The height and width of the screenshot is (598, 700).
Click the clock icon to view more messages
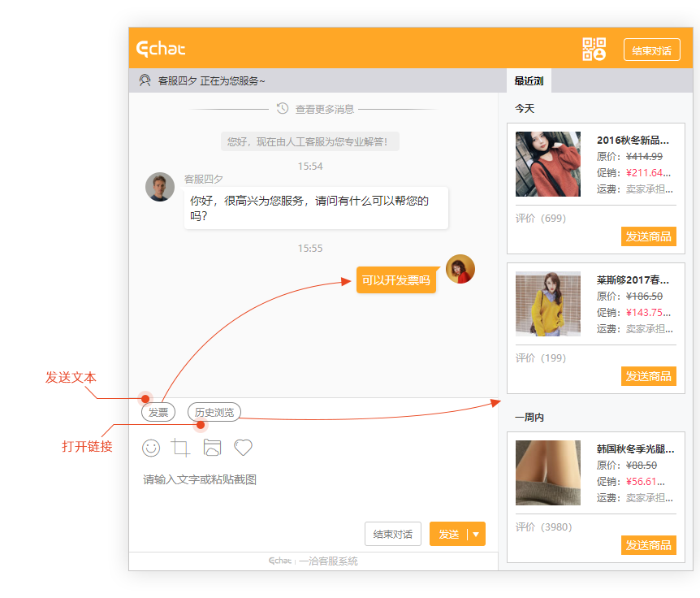pyautogui.click(x=283, y=108)
